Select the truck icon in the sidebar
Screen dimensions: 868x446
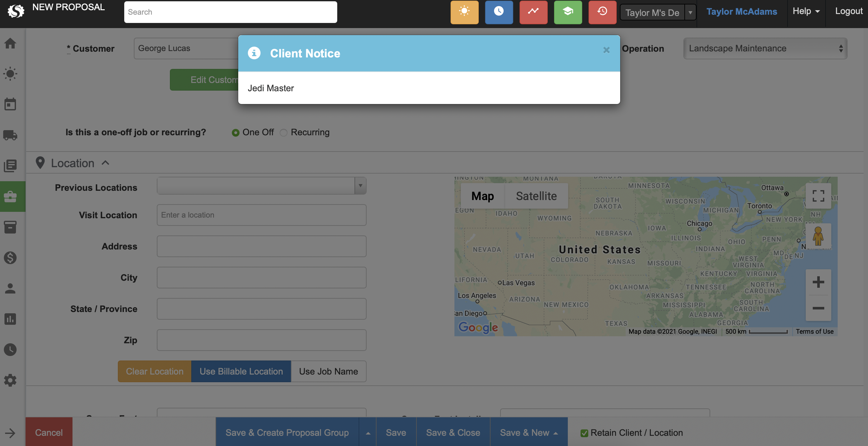10,135
